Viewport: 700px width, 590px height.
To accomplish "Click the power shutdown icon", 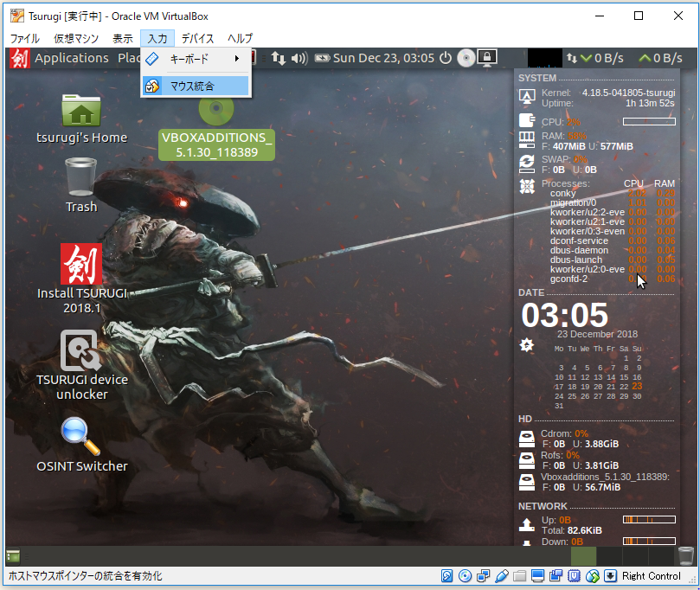I will [x=446, y=58].
